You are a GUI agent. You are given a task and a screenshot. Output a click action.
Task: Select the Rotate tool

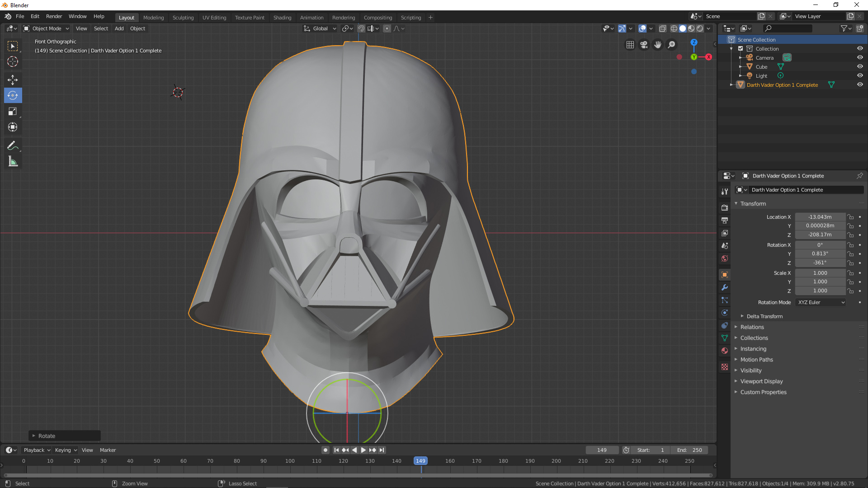tap(13, 95)
